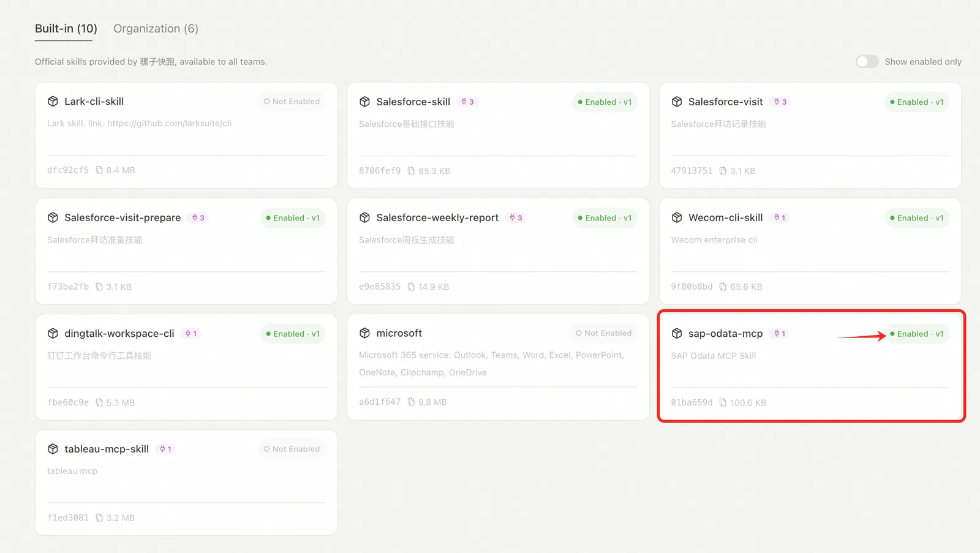This screenshot has height=553, width=980.
Task: Open the tableau-mcp-skill title
Action: (107, 449)
